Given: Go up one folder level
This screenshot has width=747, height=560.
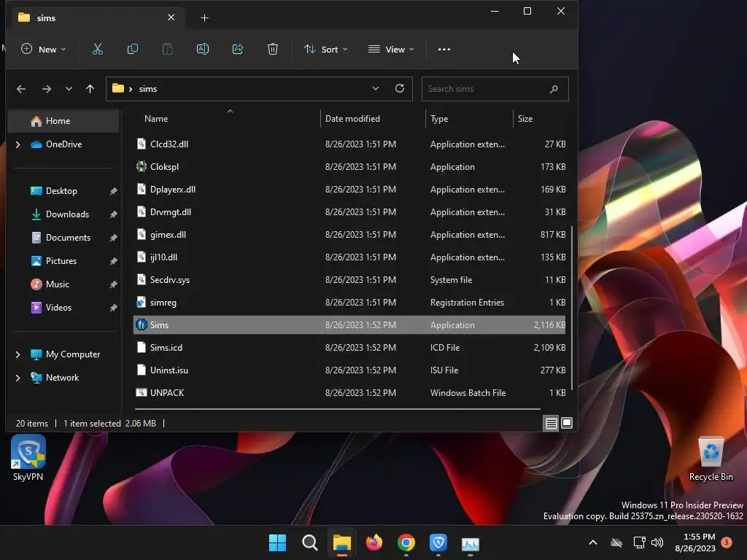Looking at the screenshot, I should pos(90,89).
